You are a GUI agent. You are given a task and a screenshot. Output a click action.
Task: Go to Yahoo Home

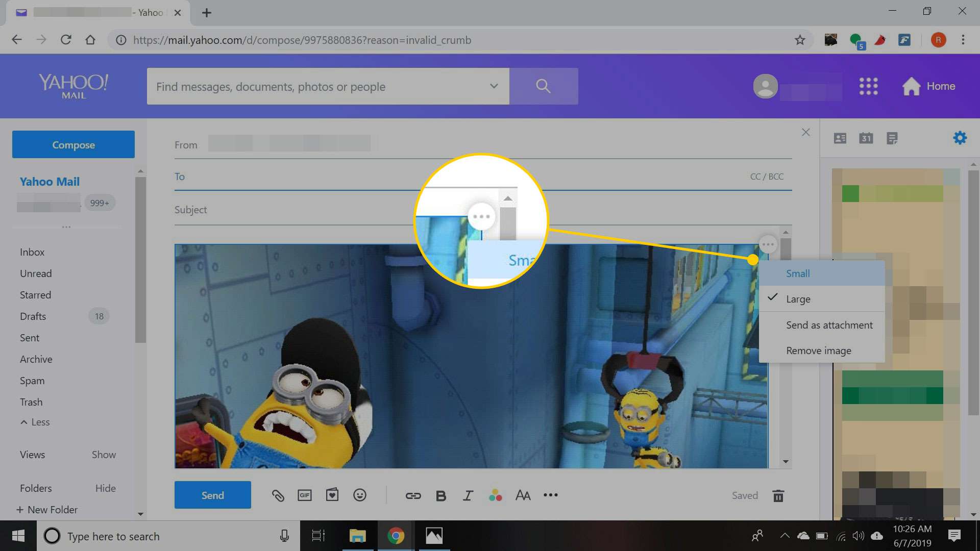(928, 86)
